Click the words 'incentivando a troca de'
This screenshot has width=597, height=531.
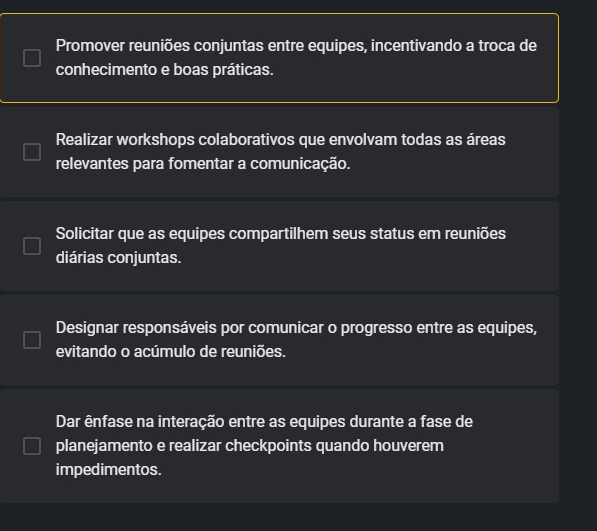pyautogui.click(x=454, y=46)
